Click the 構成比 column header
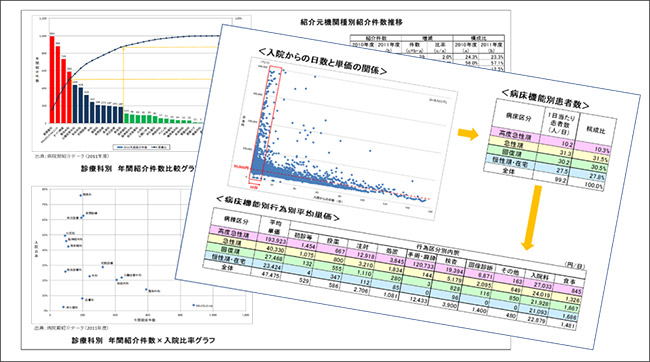The height and width of the screenshot is (362, 650). coord(596,130)
